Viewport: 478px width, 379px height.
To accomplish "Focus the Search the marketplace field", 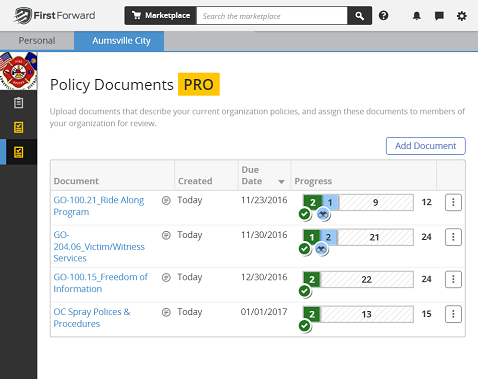I will click(272, 16).
